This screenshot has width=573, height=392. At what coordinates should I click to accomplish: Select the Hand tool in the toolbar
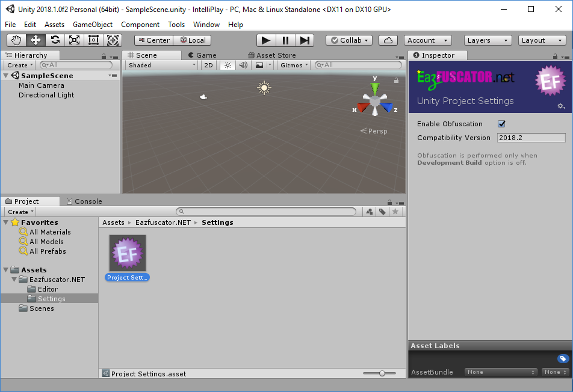[x=15, y=40]
